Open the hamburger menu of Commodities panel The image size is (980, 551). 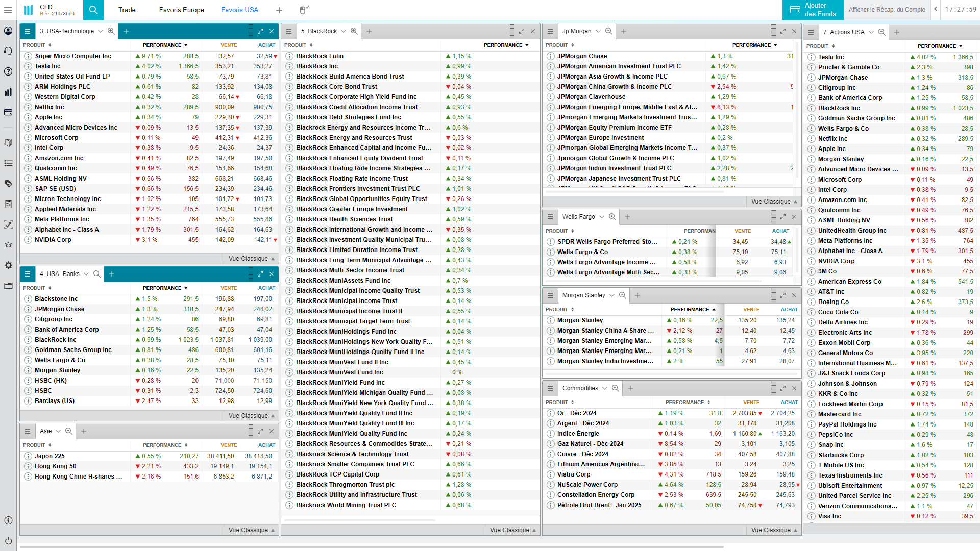point(550,388)
